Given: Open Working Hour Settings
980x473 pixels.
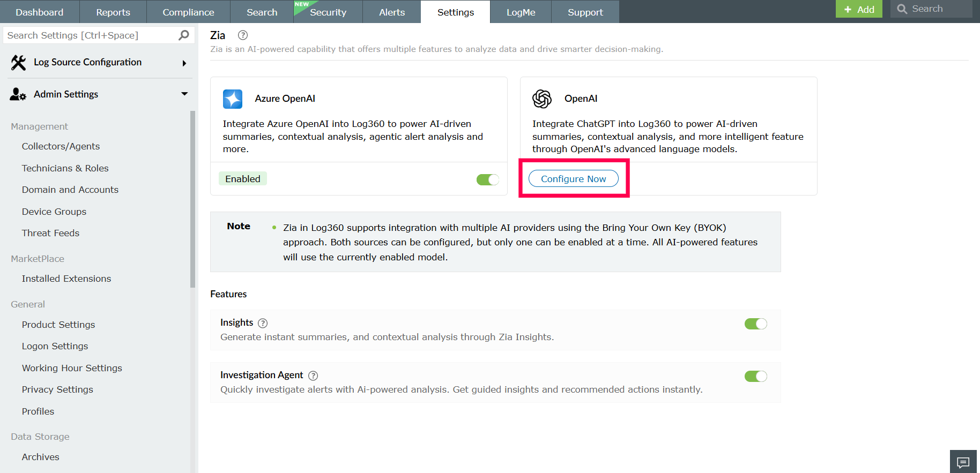Looking at the screenshot, I should 72,368.
